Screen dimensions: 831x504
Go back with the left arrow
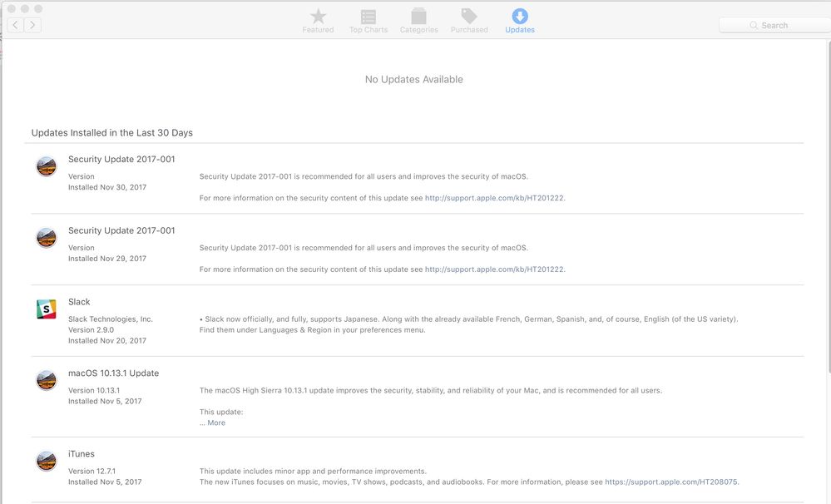pyautogui.click(x=16, y=25)
